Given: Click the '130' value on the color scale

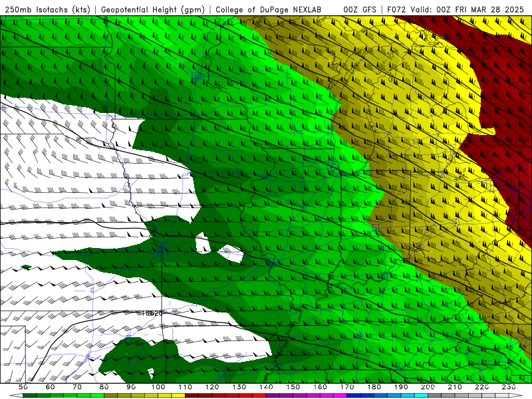Looking at the screenshot, I should coord(239,387).
